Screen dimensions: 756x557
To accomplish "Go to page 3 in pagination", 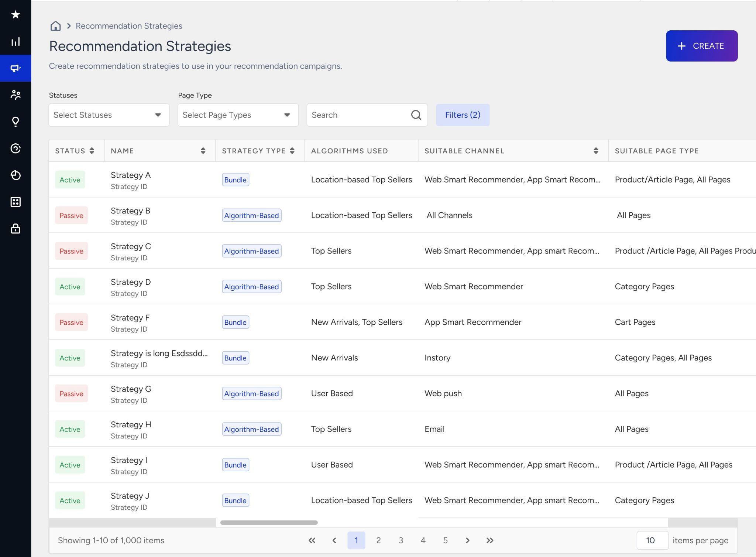I will coord(401,540).
